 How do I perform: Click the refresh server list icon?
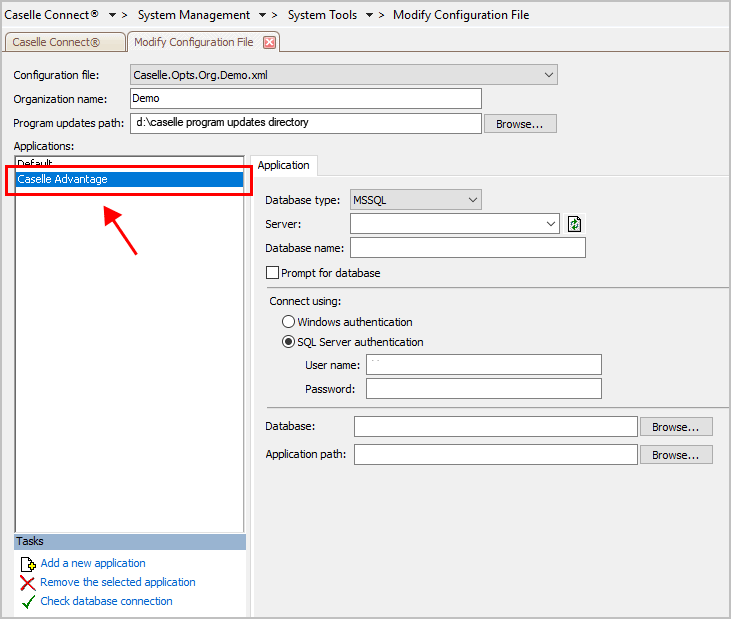click(574, 224)
